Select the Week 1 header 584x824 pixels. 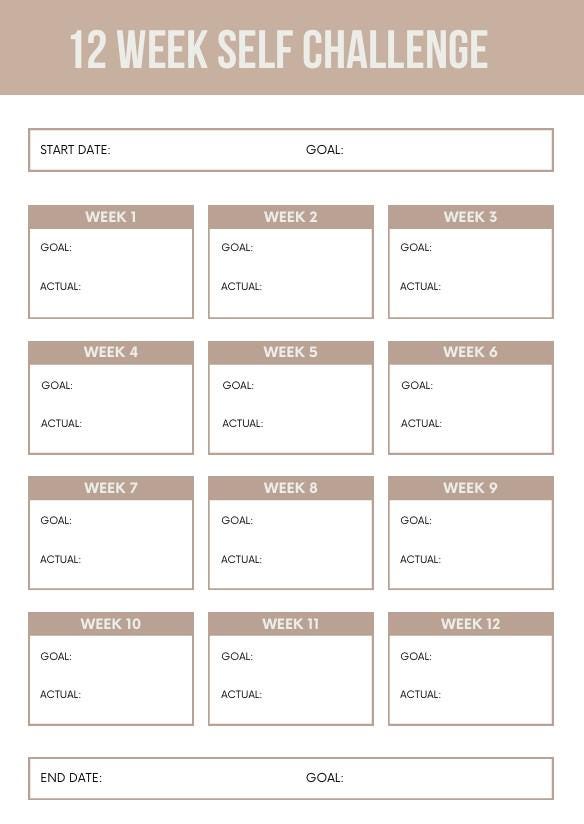[x=111, y=217]
